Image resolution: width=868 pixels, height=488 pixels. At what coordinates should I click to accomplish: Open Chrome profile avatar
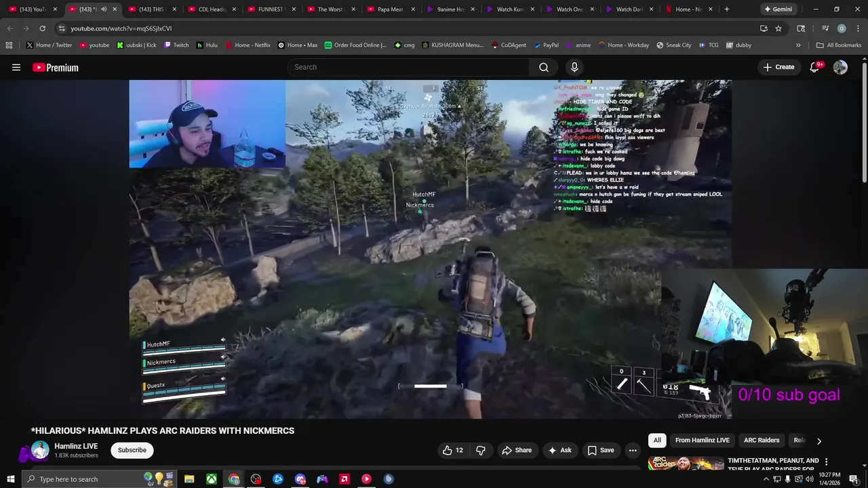[x=842, y=28]
